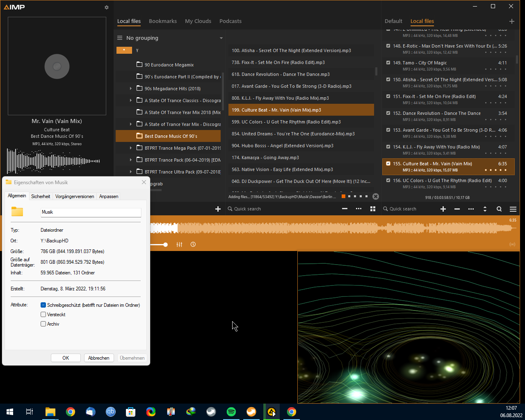Add a new playlist tab with plus icon
525x420 pixels.
[x=511, y=21]
